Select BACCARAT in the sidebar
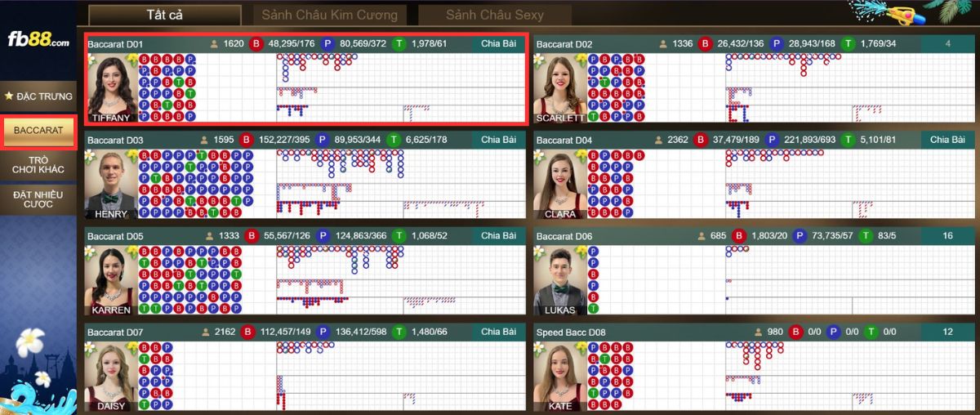This screenshot has height=415, width=980. coord(38,131)
